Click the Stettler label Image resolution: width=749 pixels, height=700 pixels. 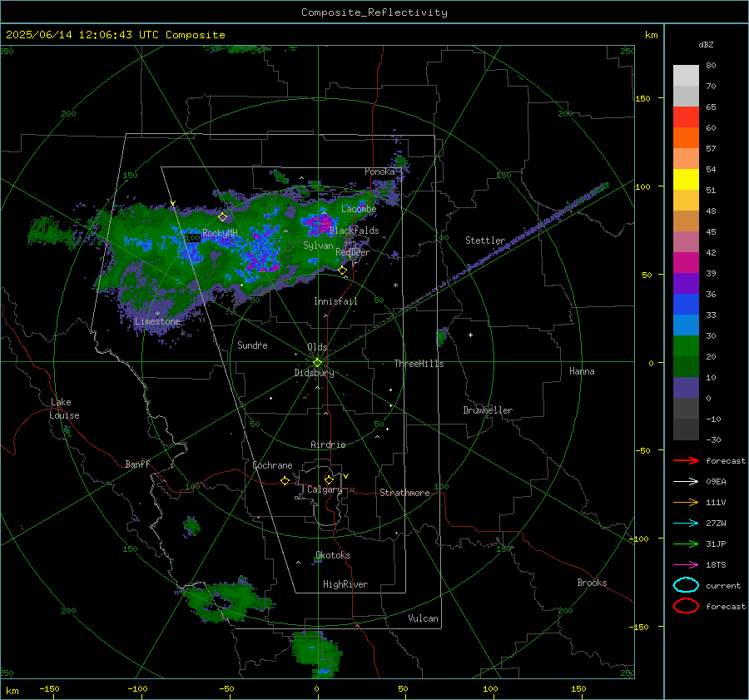(x=485, y=241)
